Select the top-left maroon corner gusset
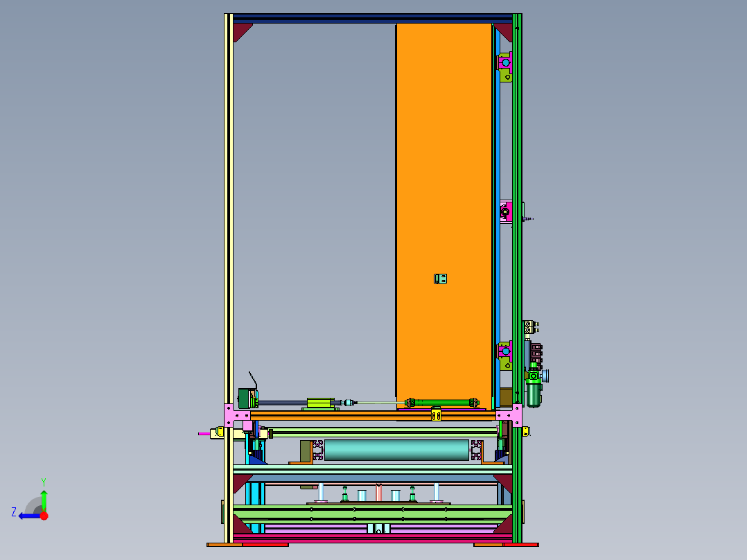Screen dimensions: 747x560 point(240,30)
